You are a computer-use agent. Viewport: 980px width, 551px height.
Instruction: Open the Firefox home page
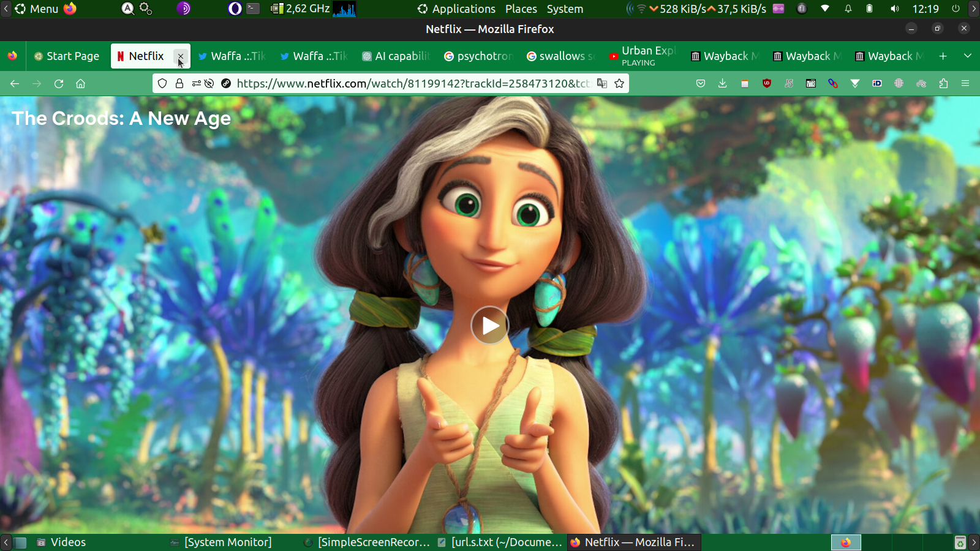80,83
